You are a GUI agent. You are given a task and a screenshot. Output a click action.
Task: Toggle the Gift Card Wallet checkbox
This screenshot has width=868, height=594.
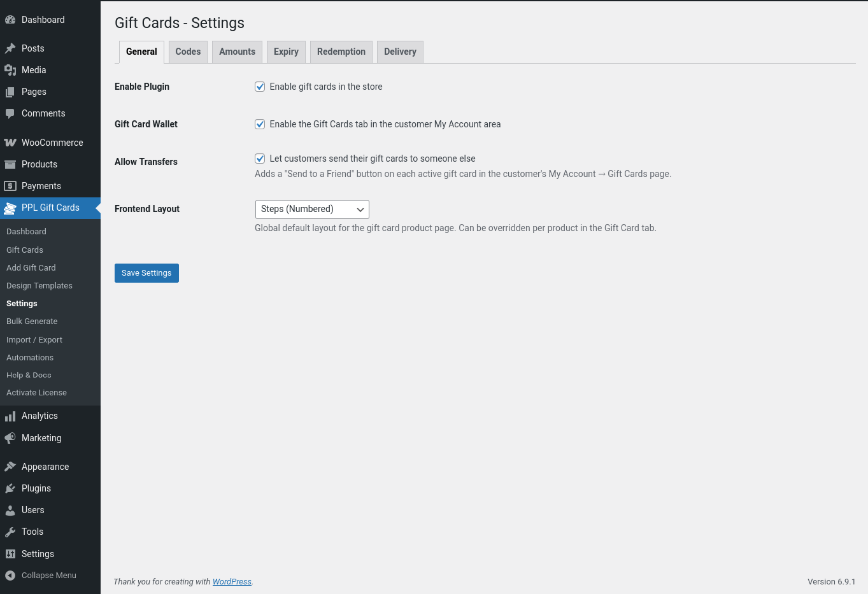coord(260,124)
